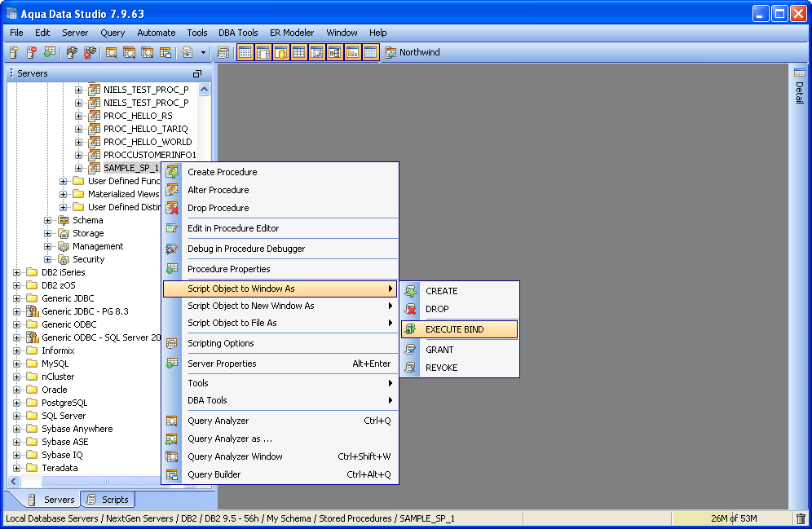This screenshot has width=812, height=529.
Task: Click the trash can icon in status bar
Action: [x=801, y=518]
